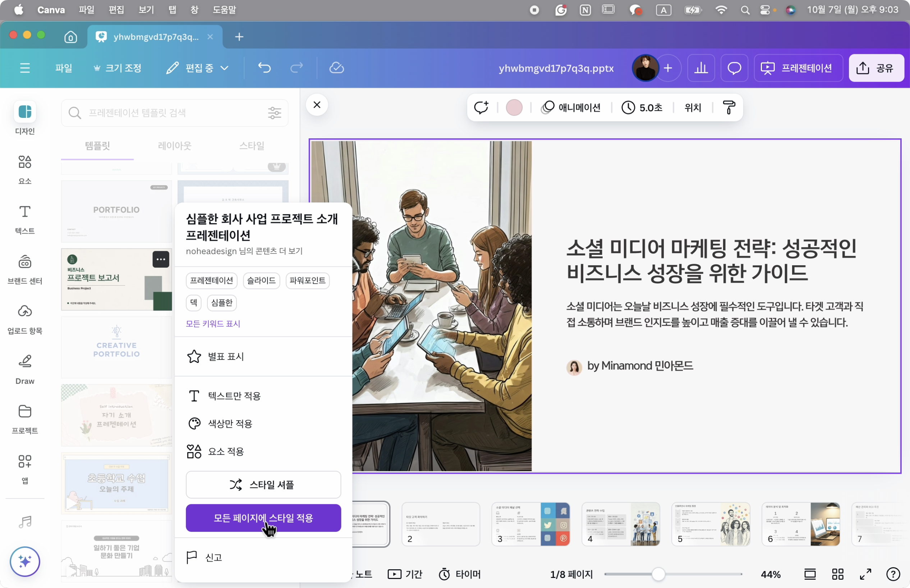The height and width of the screenshot is (588, 910).
Task: Select the Draw tool in sidebar
Action: tap(25, 369)
